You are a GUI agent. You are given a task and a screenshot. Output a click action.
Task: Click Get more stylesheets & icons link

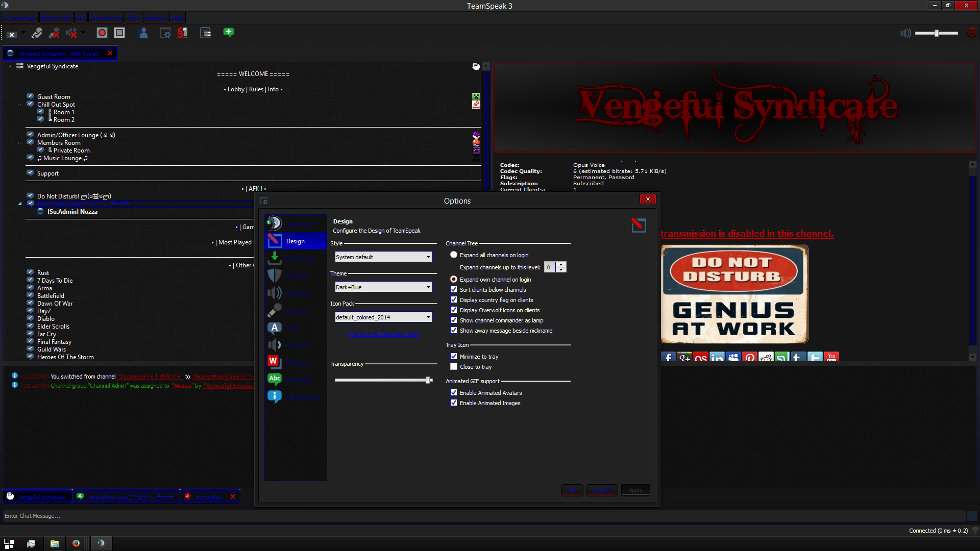[383, 334]
